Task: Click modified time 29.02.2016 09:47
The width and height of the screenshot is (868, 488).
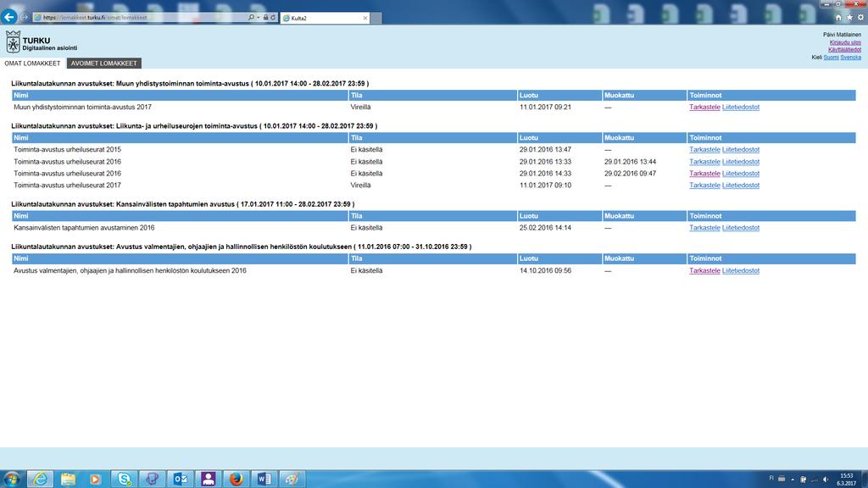Action: [x=630, y=174]
